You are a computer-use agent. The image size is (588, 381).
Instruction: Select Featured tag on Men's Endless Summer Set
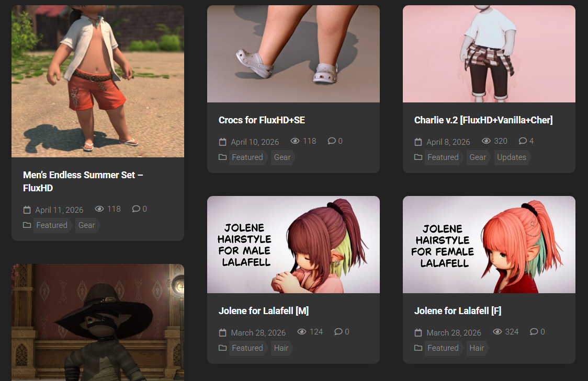coord(52,225)
